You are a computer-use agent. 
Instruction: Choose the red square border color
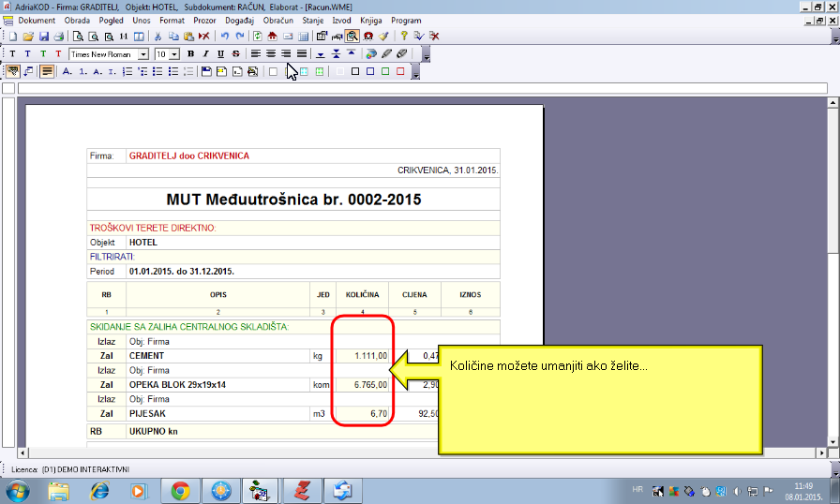click(400, 72)
